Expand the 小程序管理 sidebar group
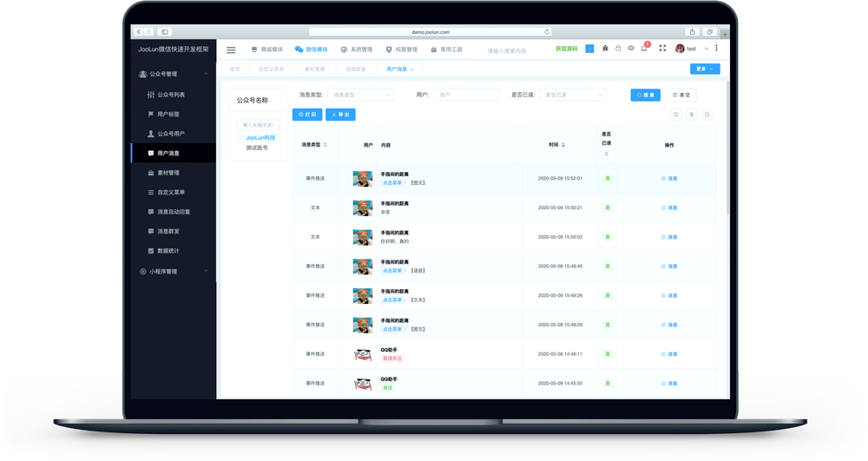Screen dimensions: 868x461 [x=174, y=271]
